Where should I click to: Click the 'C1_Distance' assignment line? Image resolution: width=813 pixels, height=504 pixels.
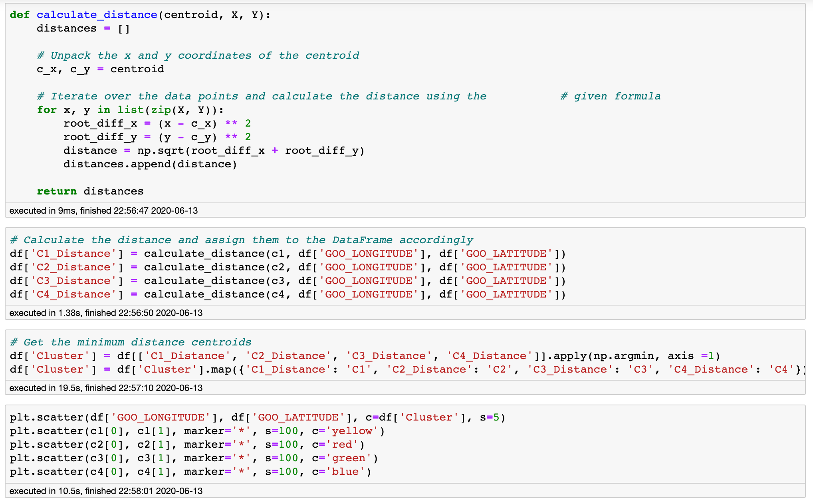click(288, 254)
